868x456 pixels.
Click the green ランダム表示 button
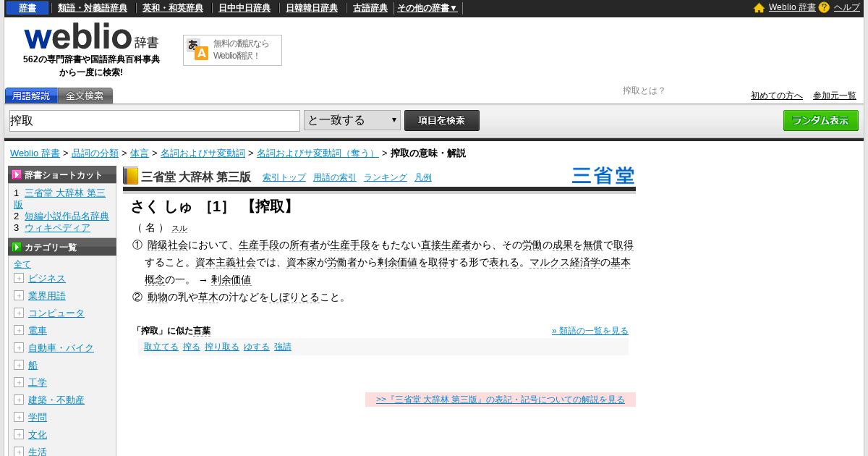tap(821, 120)
